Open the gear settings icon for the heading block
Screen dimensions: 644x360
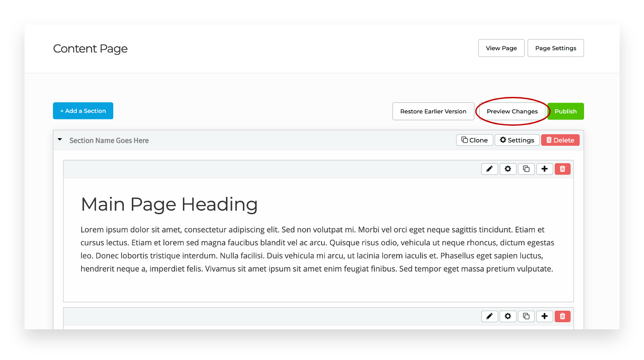[508, 169]
